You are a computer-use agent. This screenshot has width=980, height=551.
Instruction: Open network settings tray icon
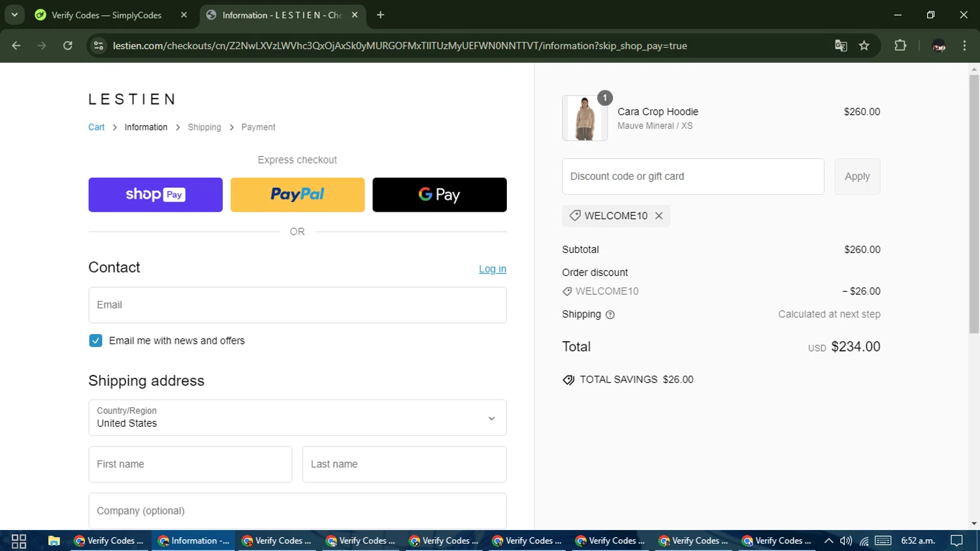point(864,541)
